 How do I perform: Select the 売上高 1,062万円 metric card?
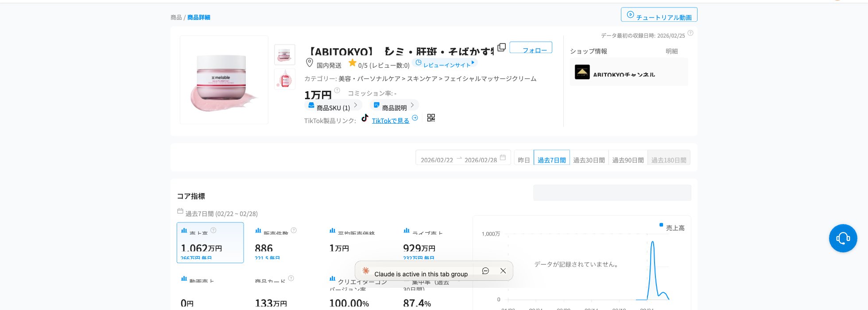210,243
